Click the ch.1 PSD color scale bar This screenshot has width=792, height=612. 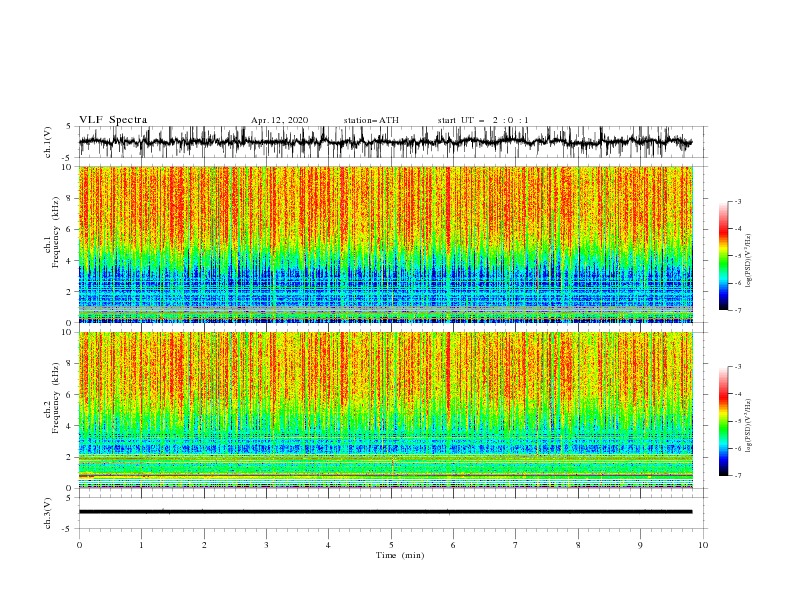pos(723,256)
